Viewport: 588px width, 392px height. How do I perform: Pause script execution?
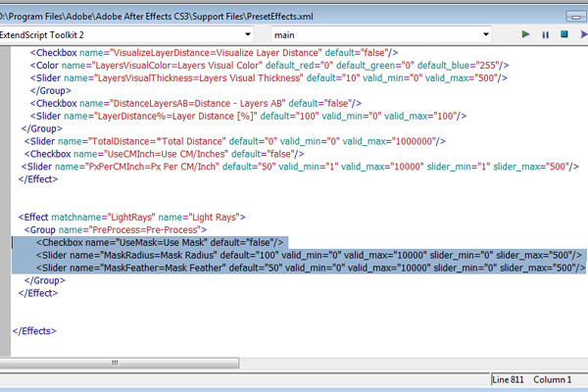(545, 35)
